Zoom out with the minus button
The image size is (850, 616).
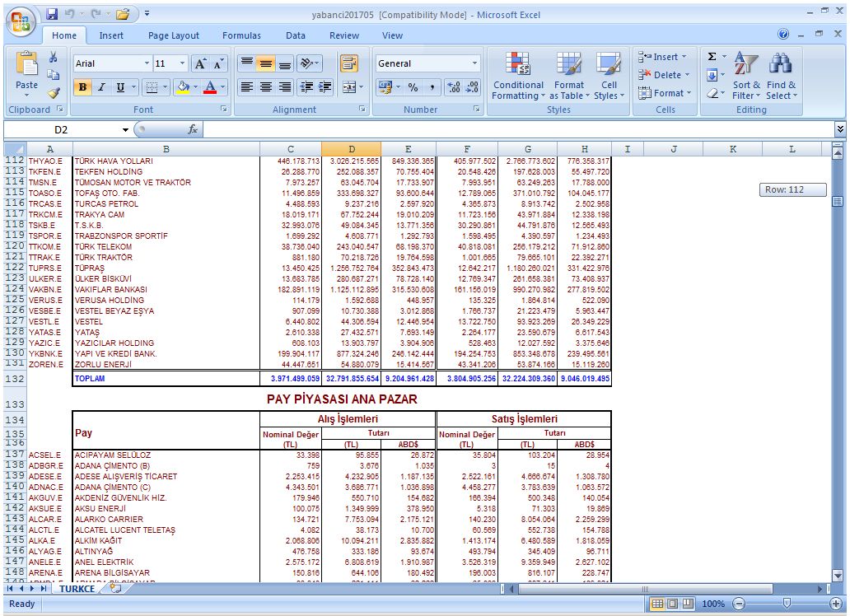click(x=739, y=604)
